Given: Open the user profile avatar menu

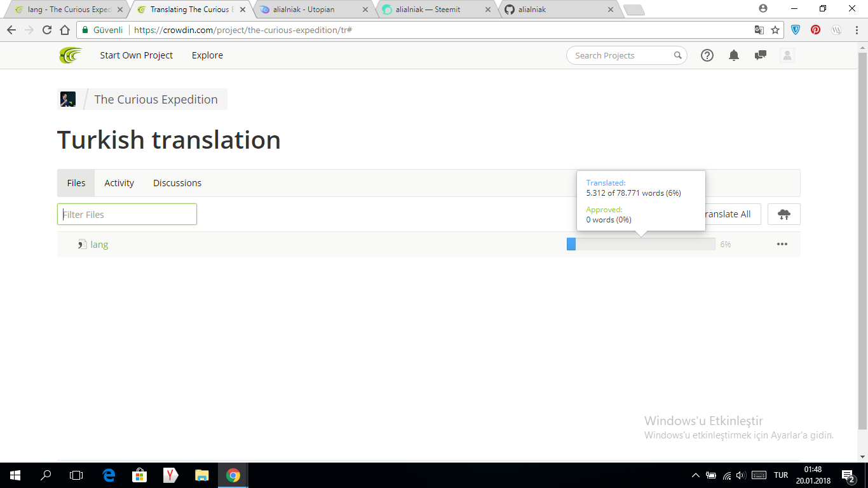Looking at the screenshot, I should [x=787, y=55].
